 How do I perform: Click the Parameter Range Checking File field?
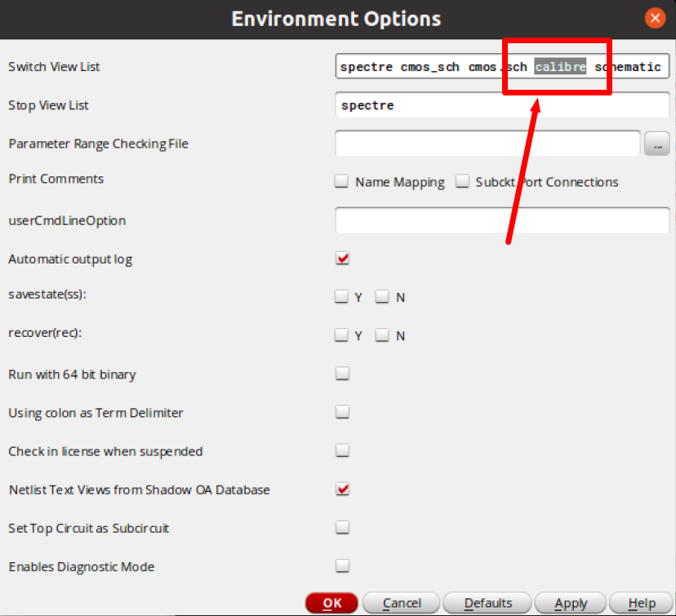pyautogui.click(x=487, y=143)
